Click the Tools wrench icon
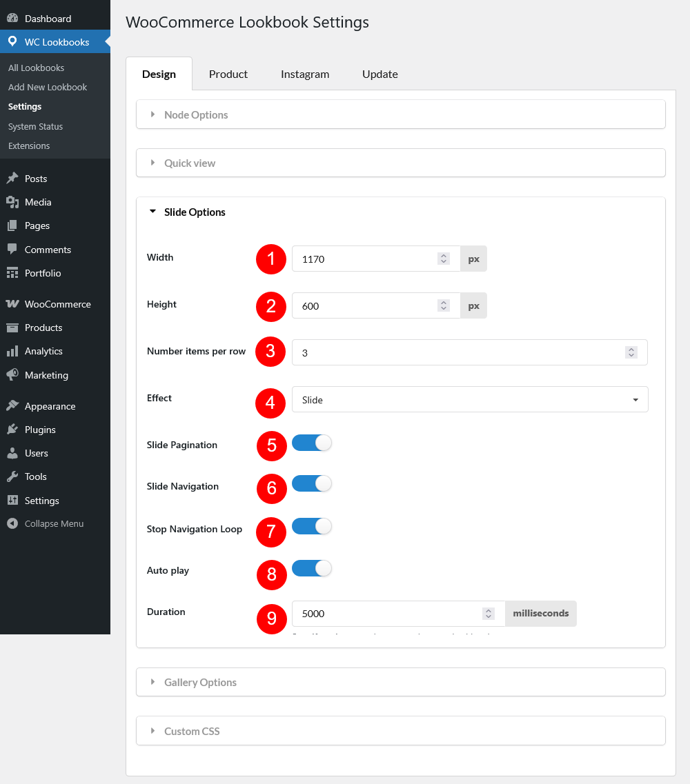 coord(12,476)
